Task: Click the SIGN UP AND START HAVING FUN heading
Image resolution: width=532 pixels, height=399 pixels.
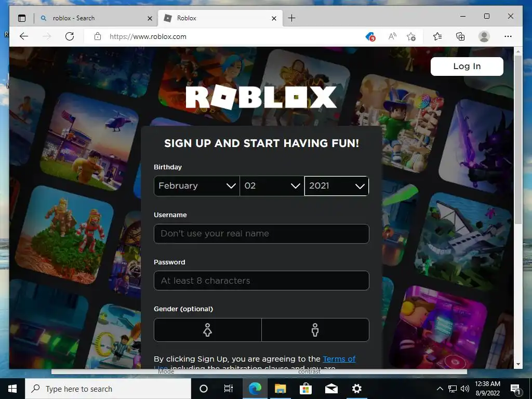Action: [262, 143]
